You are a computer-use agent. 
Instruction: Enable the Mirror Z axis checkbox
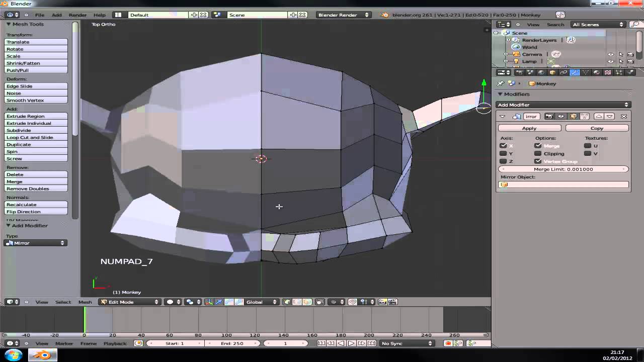click(x=503, y=161)
